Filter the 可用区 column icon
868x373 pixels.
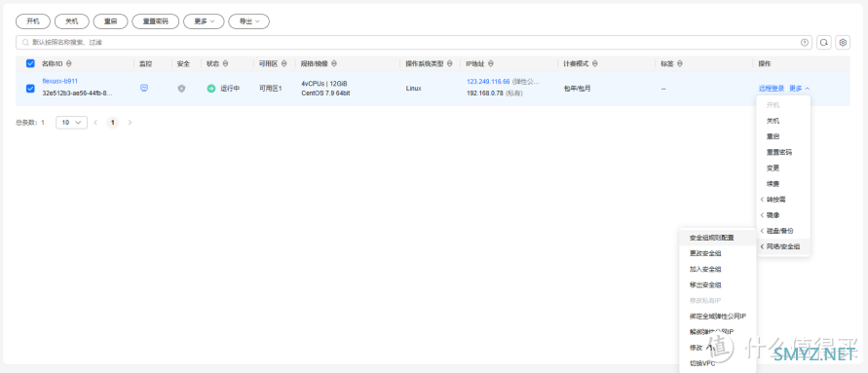tap(284, 63)
